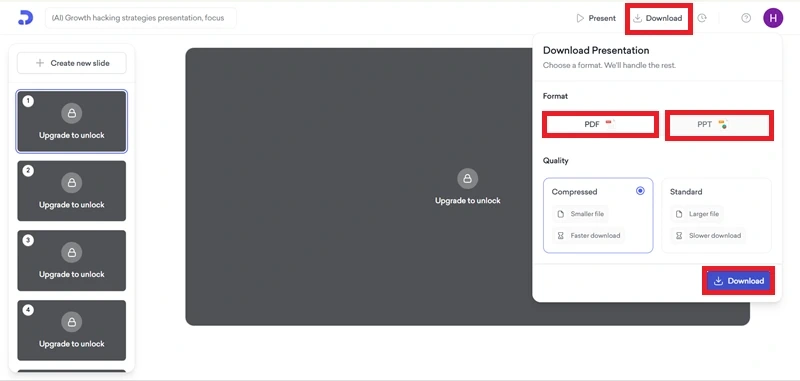Click the Larger file document icon
800x381 pixels.
[679, 214]
